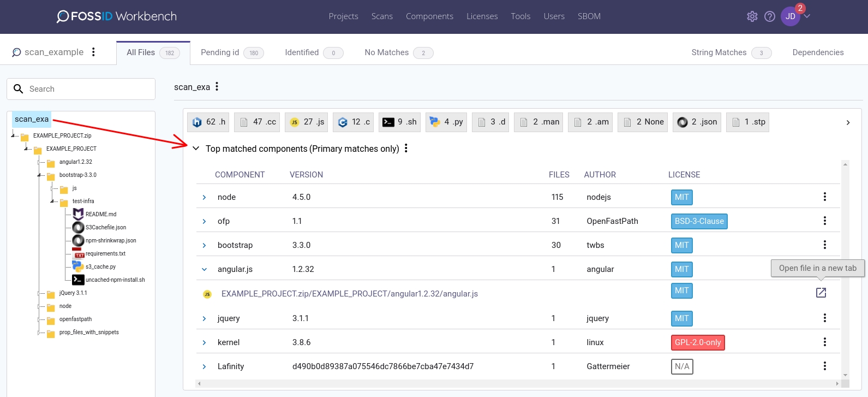The image size is (868, 397).
Task: Switch to Identified tab
Action: [314, 52]
